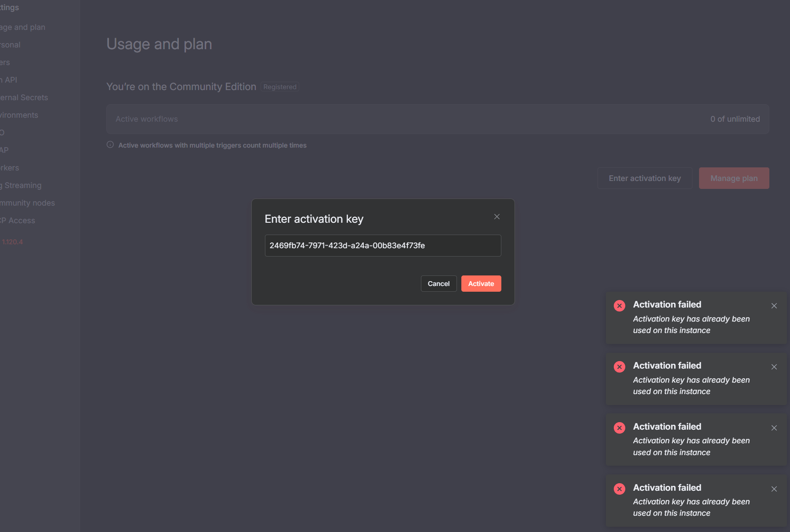Dismiss the first Activation failed notification

(774, 306)
